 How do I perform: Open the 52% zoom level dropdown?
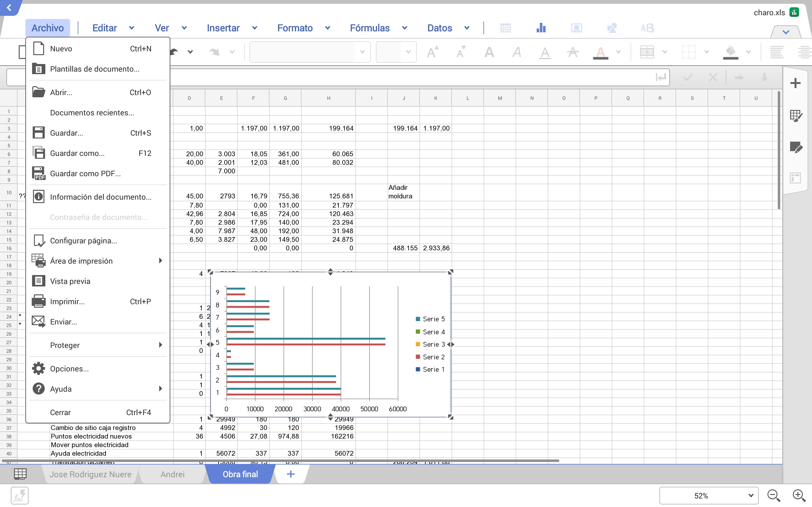point(750,495)
